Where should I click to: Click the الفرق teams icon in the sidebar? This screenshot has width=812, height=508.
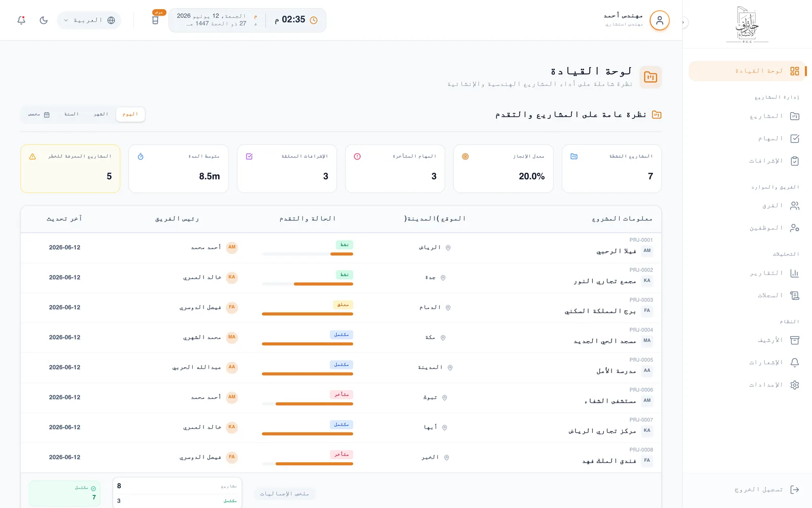coord(795,206)
